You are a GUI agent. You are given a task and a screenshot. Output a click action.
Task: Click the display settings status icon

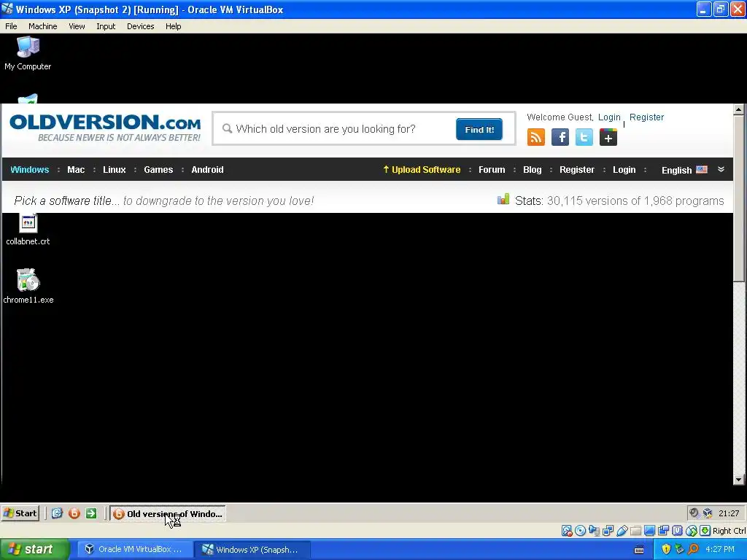click(x=649, y=531)
